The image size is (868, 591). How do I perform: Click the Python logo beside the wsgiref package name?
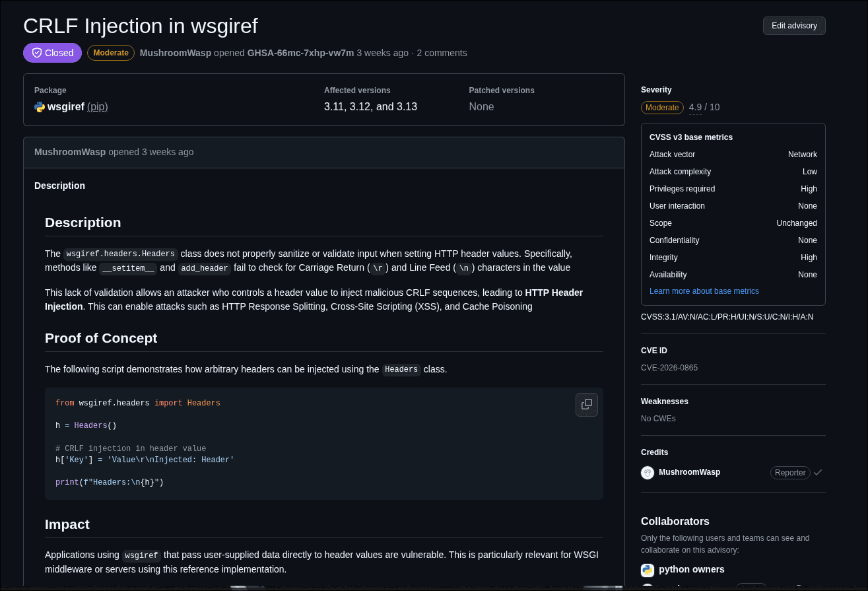[x=40, y=106]
